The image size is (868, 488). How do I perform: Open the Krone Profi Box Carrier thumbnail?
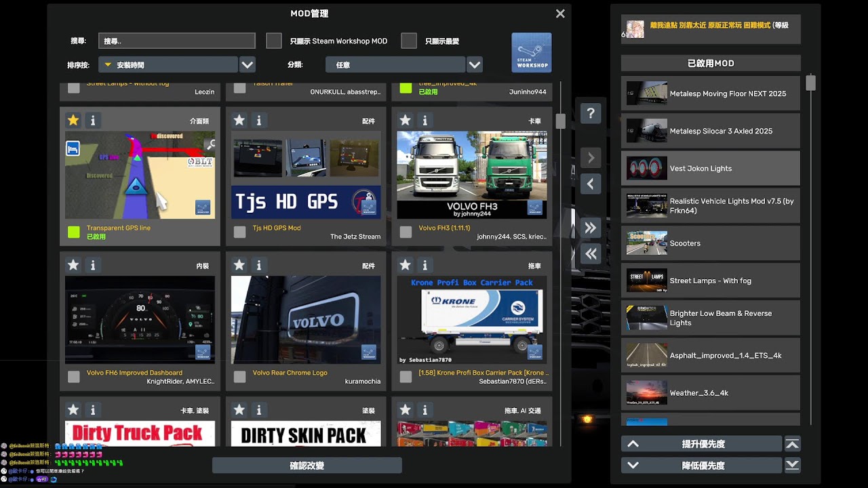(x=472, y=319)
